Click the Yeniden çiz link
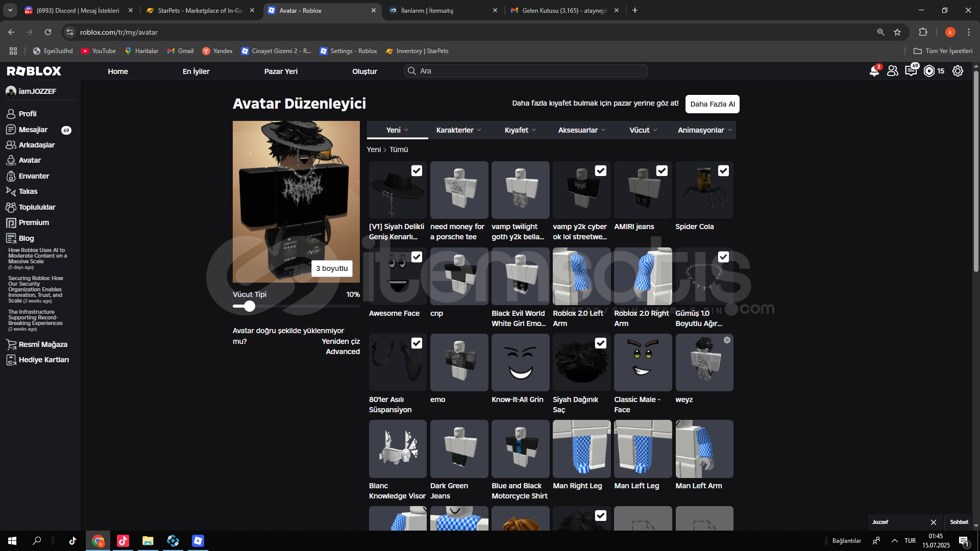980x551 pixels. [x=340, y=341]
